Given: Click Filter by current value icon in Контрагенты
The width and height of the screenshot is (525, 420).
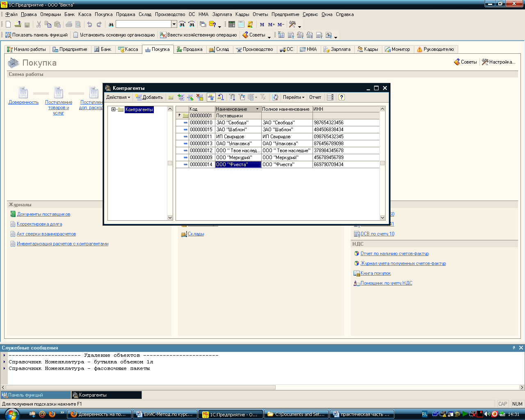Looking at the screenshot, I should (242, 97).
